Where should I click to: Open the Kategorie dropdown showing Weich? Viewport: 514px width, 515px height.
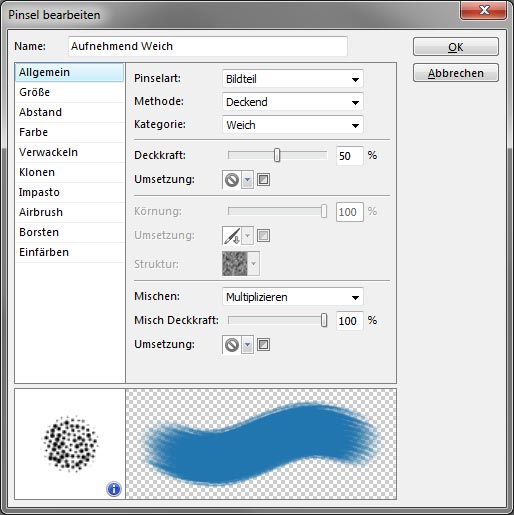click(x=292, y=125)
